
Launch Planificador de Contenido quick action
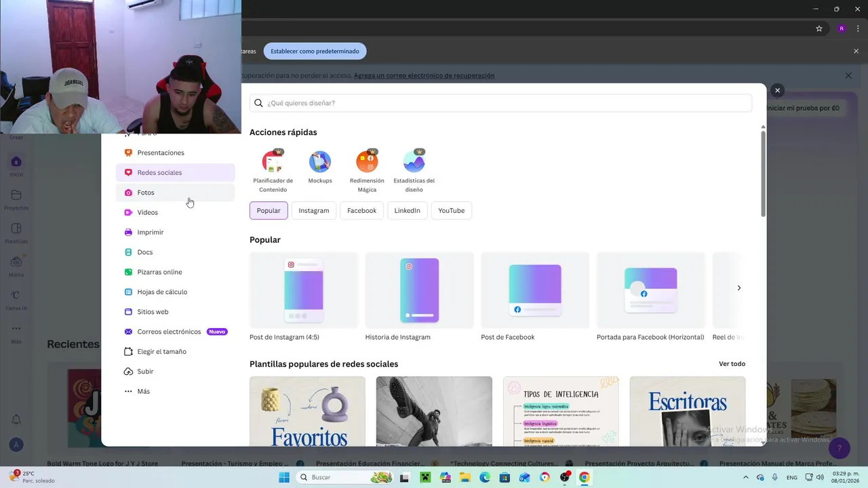[x=273, y=171]
